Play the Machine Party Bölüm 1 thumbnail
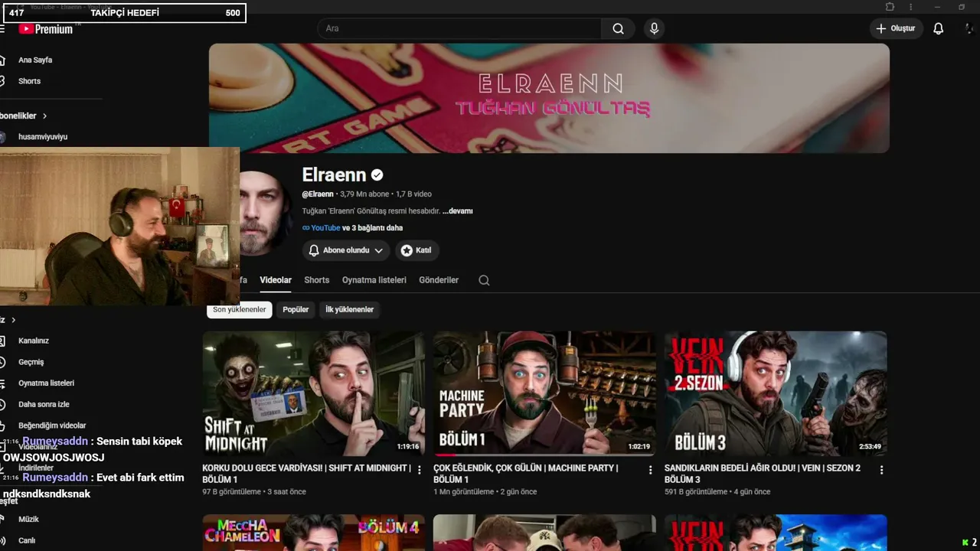 [x=544, y=393]
